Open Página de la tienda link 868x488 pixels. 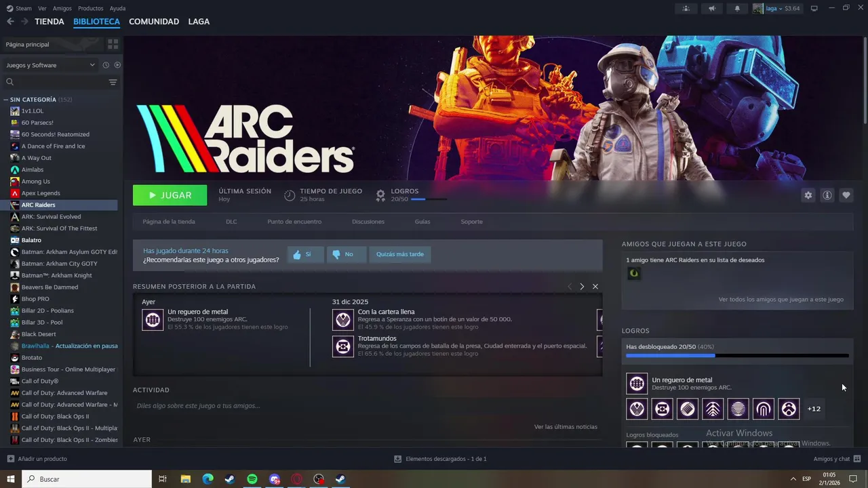point(169,222)
